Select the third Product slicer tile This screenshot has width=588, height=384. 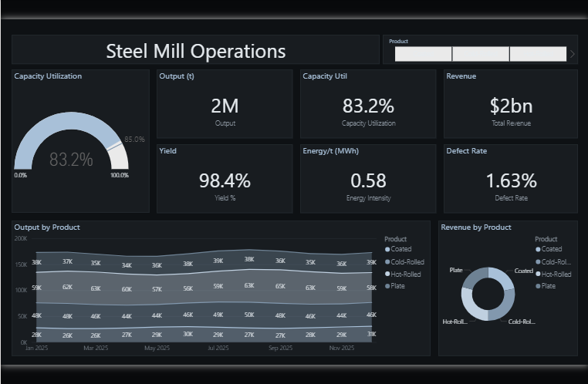(538, 54)
